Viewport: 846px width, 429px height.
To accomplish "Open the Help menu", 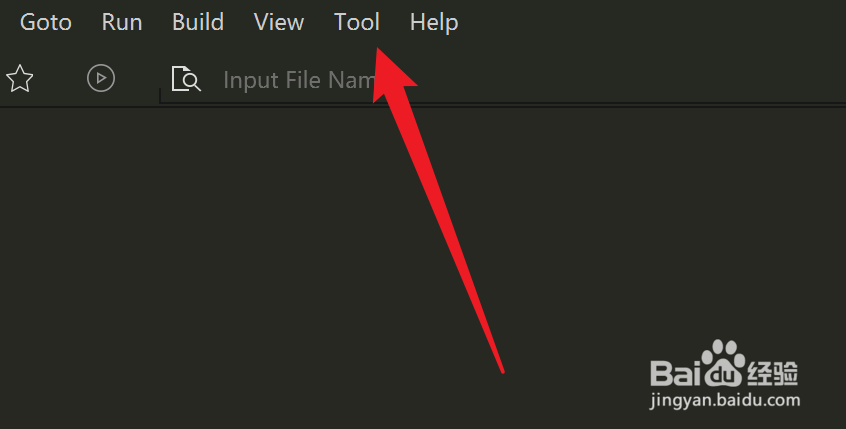I will click(434, 22).
